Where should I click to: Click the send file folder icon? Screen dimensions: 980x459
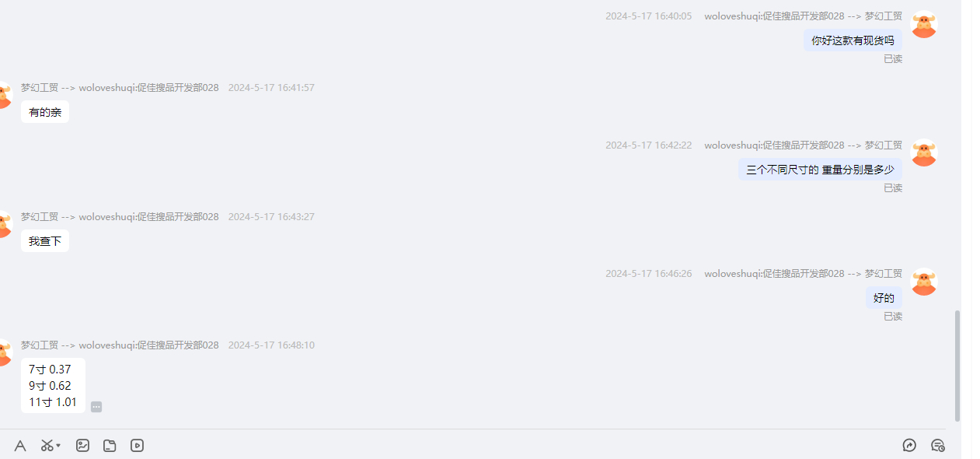pos(110,446)
